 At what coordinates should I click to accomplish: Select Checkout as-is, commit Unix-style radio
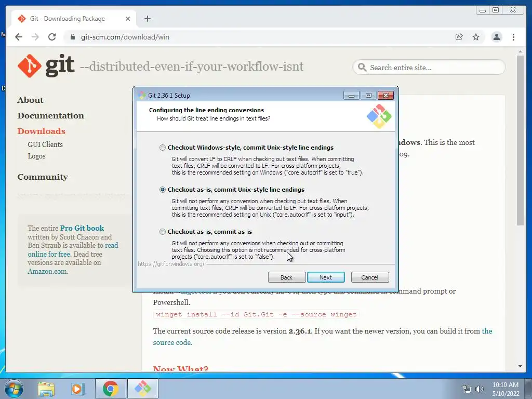pyautogui.click(x=163, y=190)
